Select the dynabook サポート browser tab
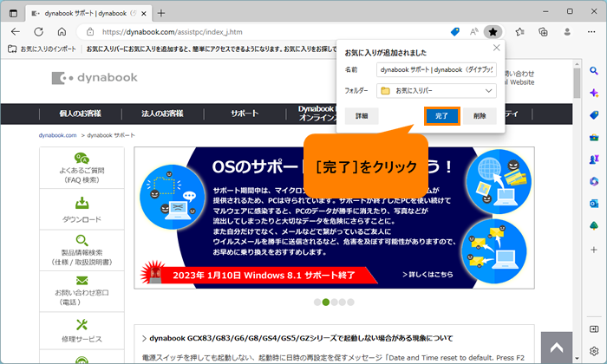Image resolution: width=607 pixels, height=364 pixels. click(x=89, y=14)
